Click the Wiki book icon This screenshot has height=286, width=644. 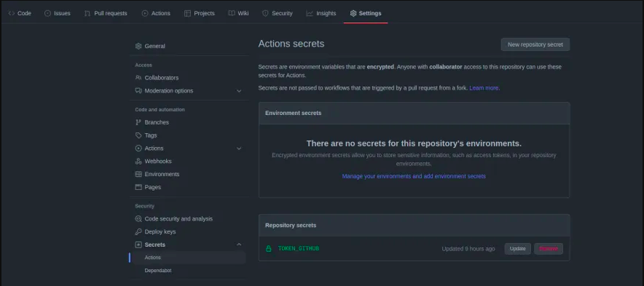point(232,13)
